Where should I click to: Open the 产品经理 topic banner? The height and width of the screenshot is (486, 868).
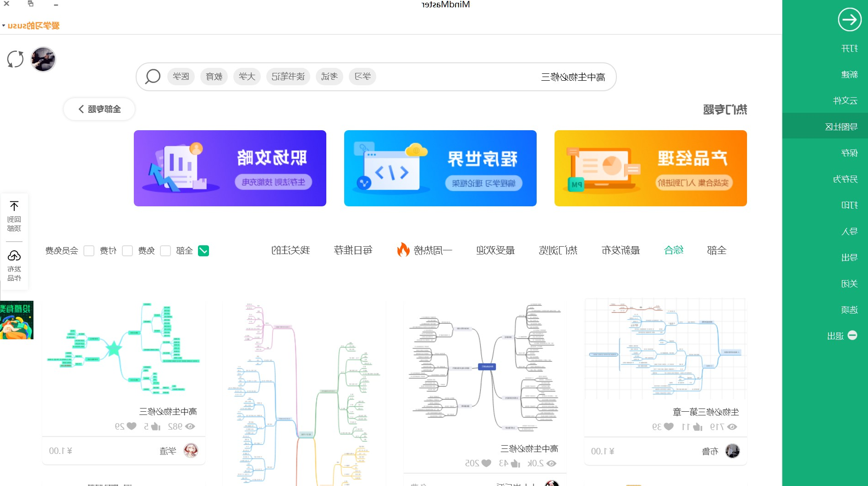pos(651,168)
